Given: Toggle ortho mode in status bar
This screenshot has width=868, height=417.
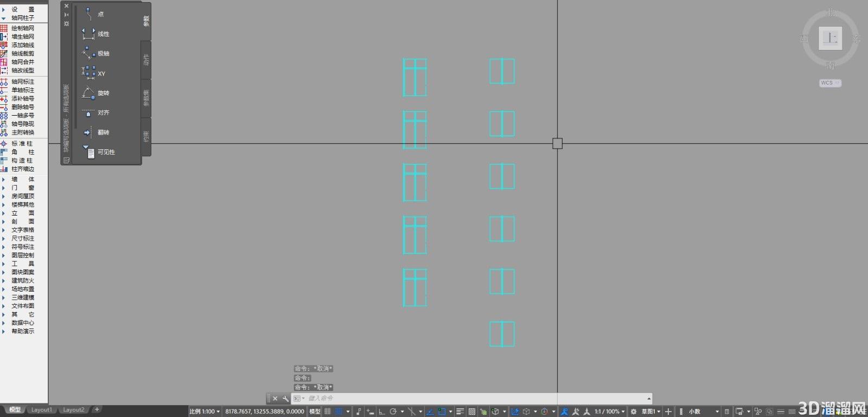Looking at the screenshot, I should pyautogui.click(x=381, y=412).
